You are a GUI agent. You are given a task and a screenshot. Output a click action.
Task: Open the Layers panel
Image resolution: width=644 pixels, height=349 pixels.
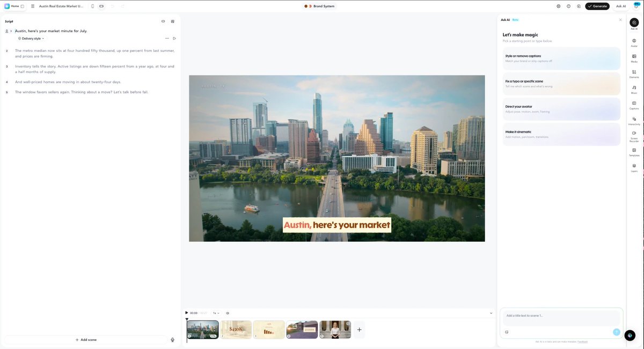[x=634, y=168]
